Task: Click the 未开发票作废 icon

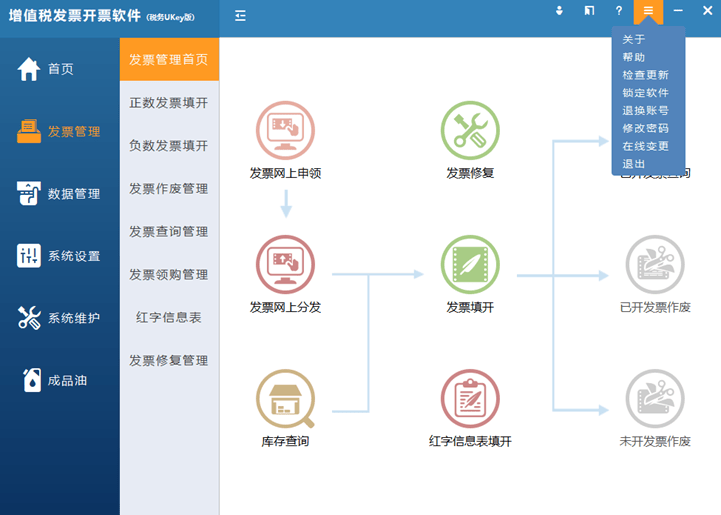Action: click(655, 398)
